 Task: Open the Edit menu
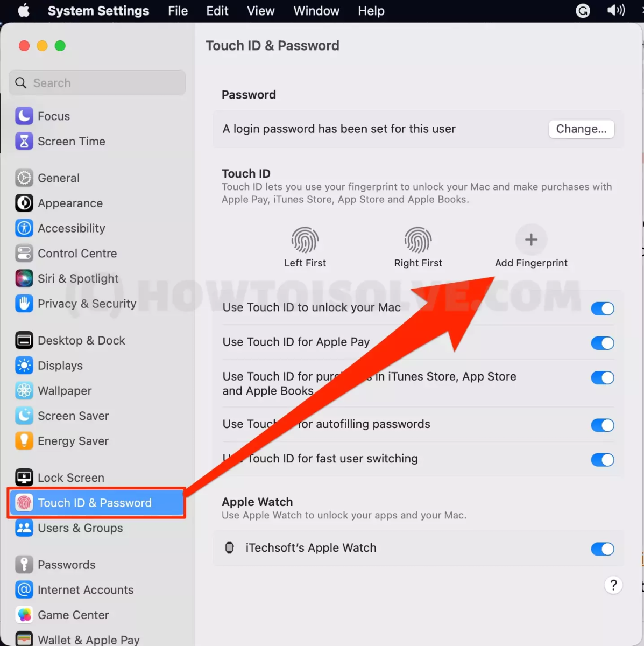[217, 11]
